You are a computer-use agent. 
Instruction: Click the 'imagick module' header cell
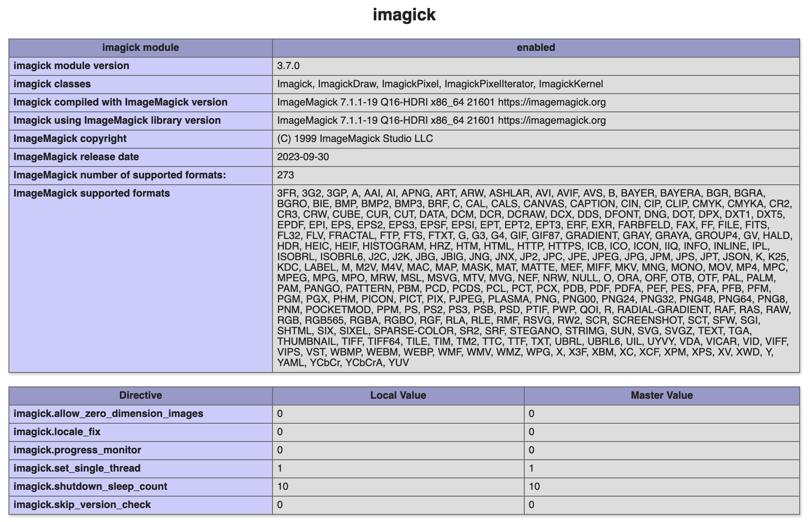(140, 47)
